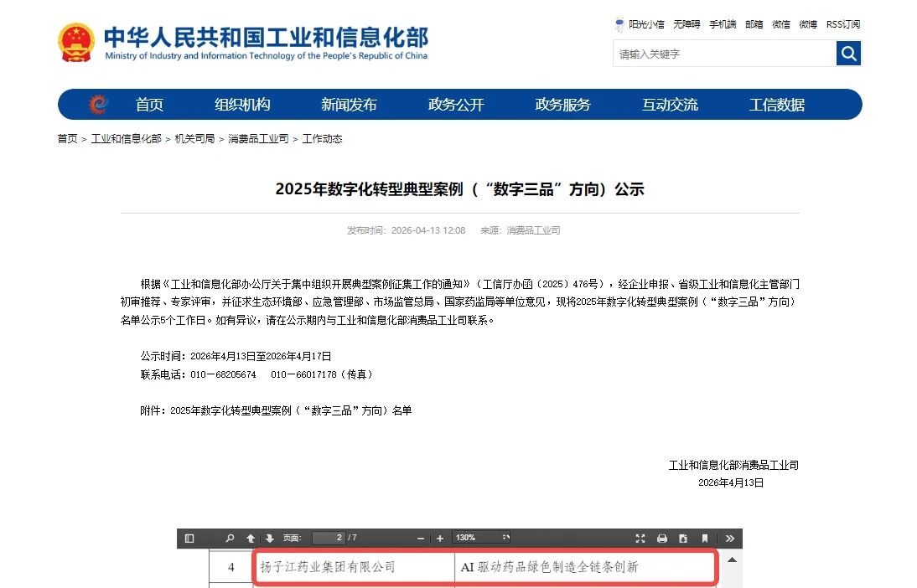Open the PDF search tool
Image resolution: width=917 pixels, height=588 pixels.
click(x=228, y=538)
